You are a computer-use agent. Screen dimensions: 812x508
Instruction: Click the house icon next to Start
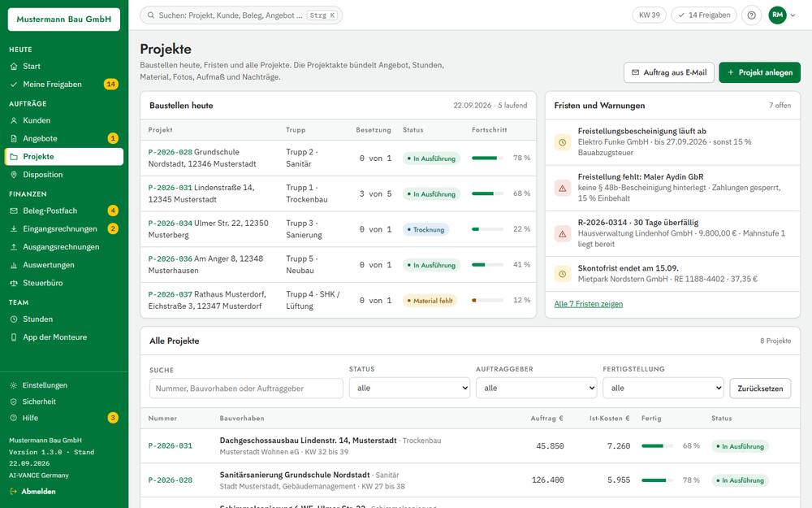coord(14,67)
